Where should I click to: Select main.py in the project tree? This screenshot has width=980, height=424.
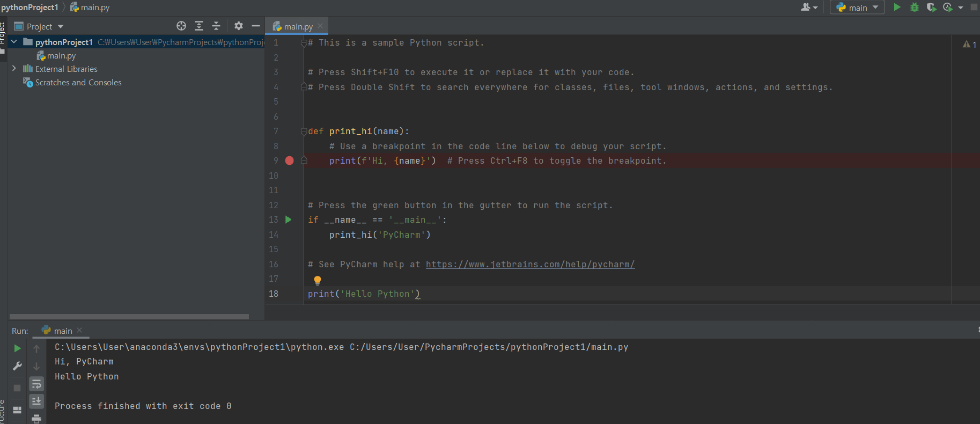[x=56, y=55]
